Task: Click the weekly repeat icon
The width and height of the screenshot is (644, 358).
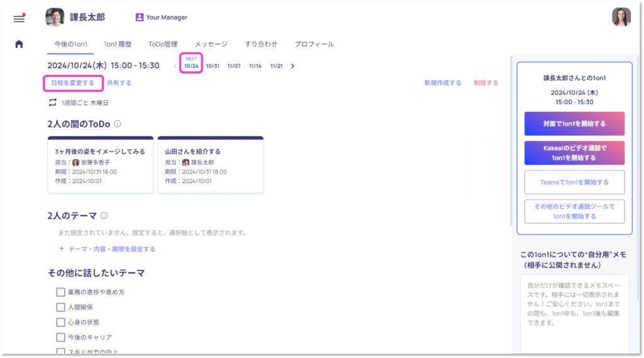Action: click(53, 103)
